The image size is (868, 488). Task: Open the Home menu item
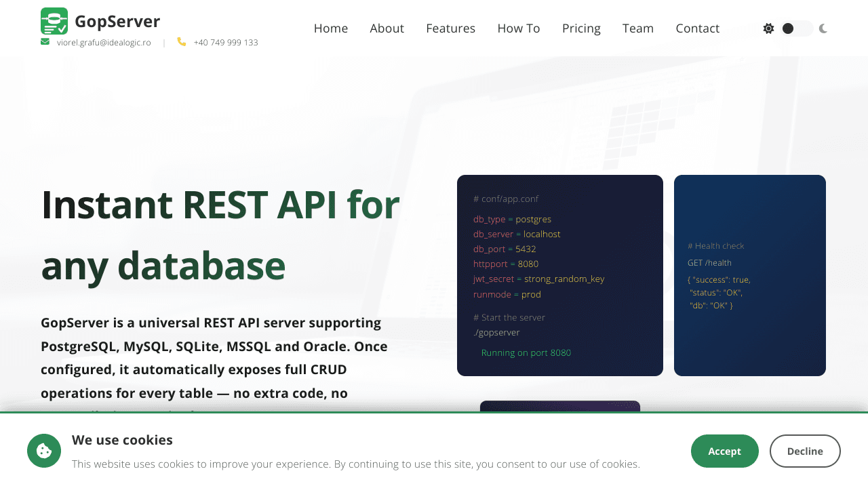[330, 28]
